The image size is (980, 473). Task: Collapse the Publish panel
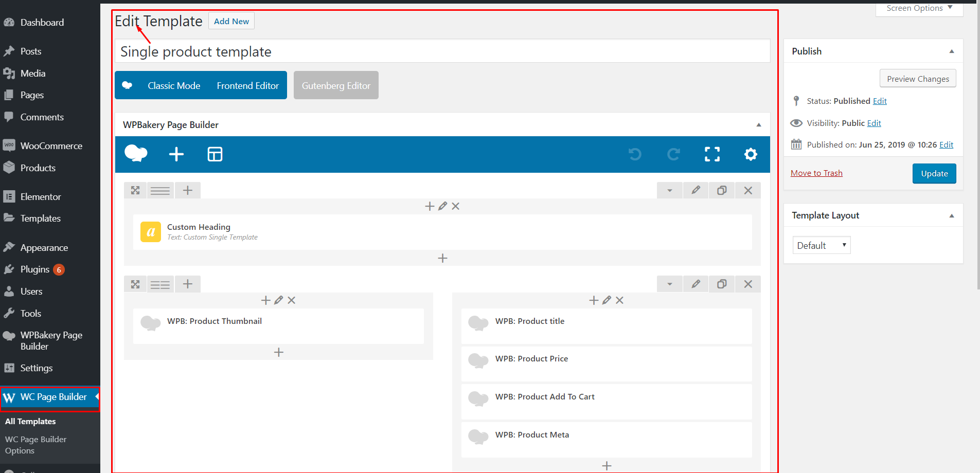point(952,51)
